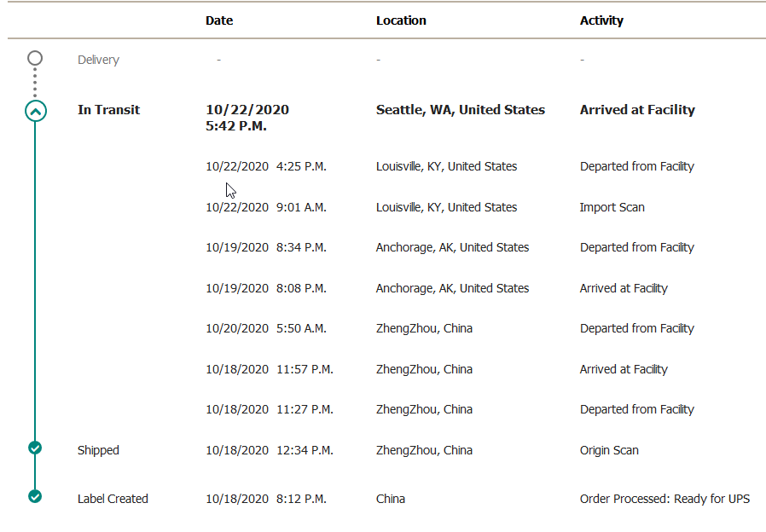Click Seattle, WA, United States location

460,110
